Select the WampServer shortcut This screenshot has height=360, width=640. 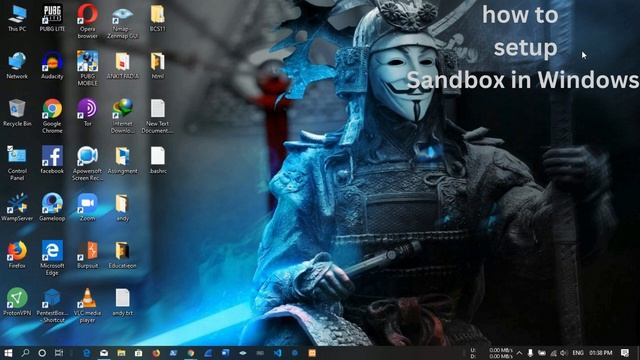17,207
